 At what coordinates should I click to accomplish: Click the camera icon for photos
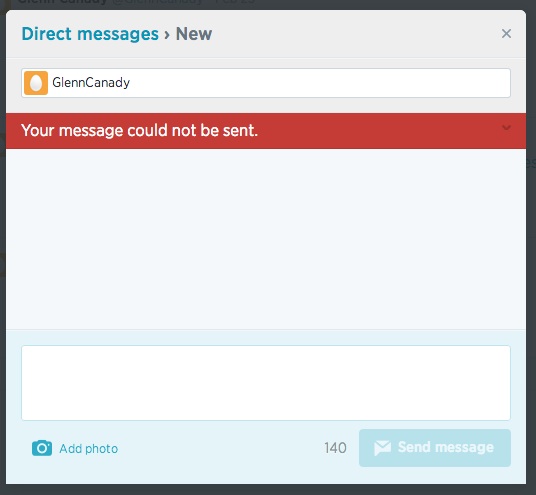coord(42,448)
